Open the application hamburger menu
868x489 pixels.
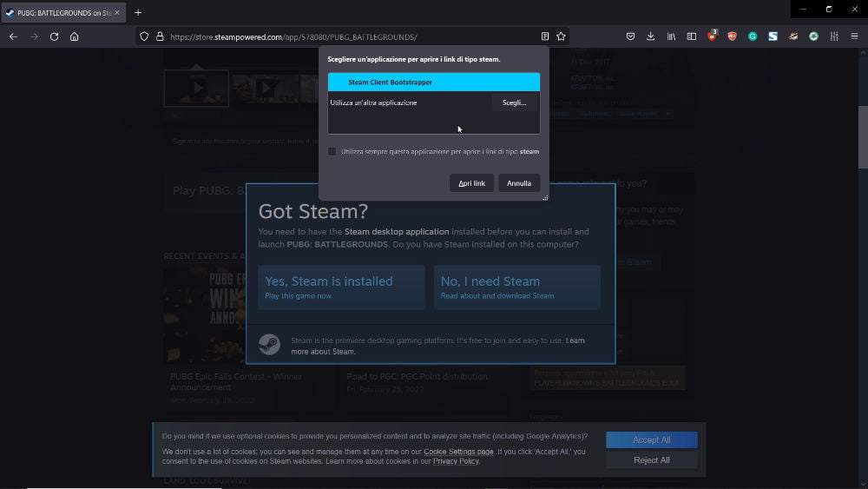tap(854, 36)
